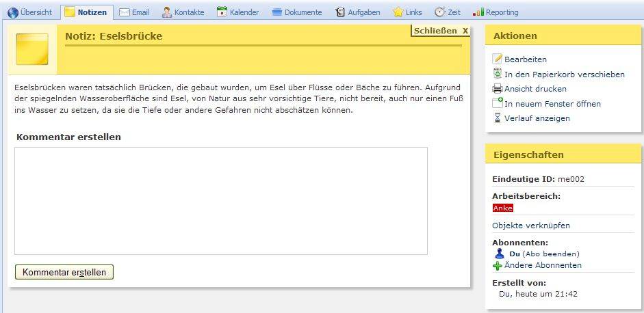This screenshot has width=644, height=313.
Task: Switch to the Email tab
Action: [134, 12]
